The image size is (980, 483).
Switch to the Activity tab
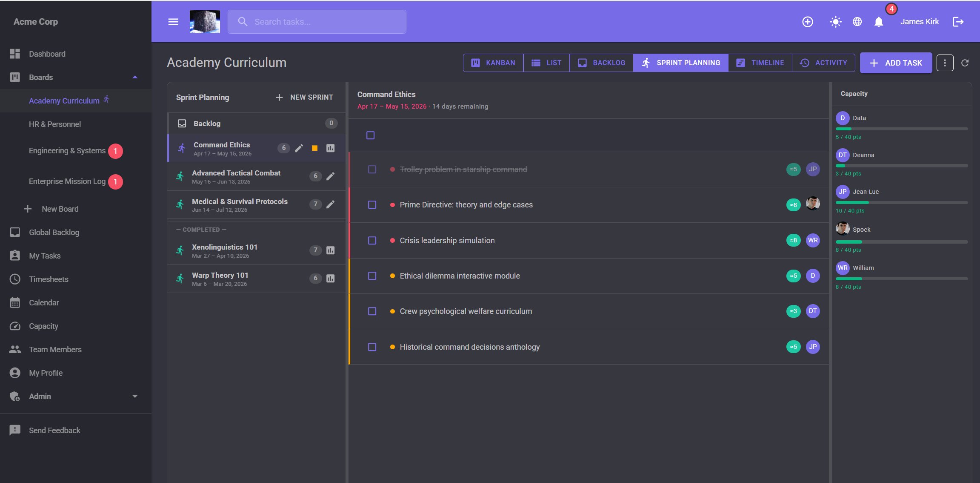coord(823,63)
